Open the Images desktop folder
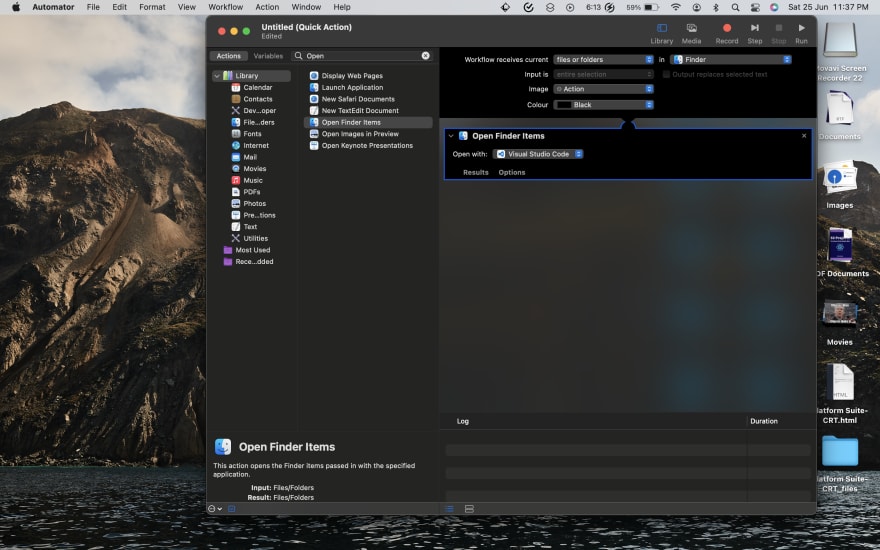This screenshot has width=880, height=550. [x=840, y=185]
